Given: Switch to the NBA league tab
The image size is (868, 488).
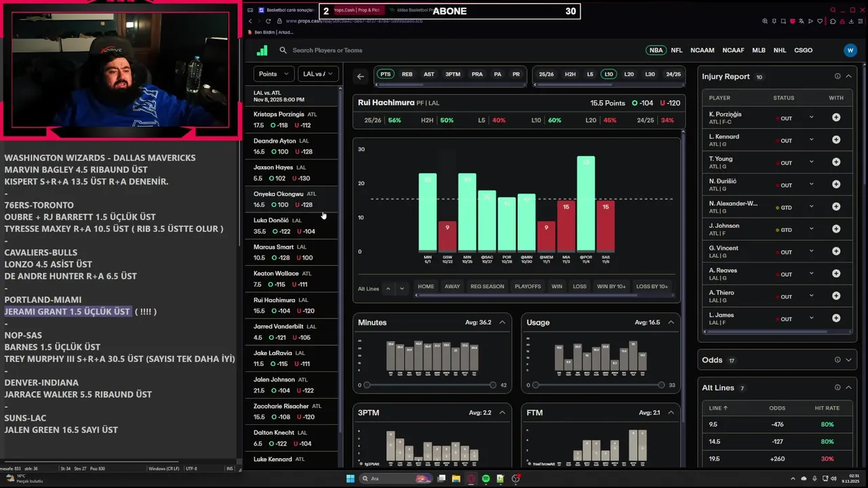Looking at the screenshot, I should click(656, 50).
